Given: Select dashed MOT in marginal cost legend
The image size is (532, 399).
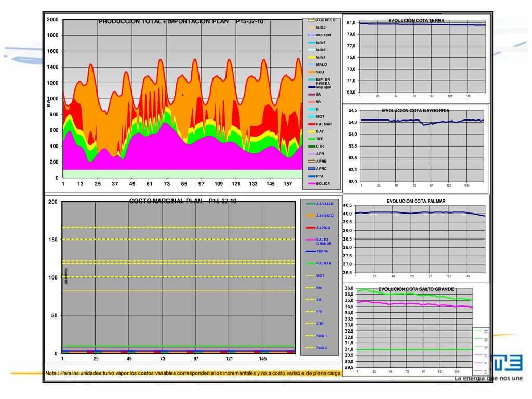Looking at the screenshot, I should coord(315,276).
